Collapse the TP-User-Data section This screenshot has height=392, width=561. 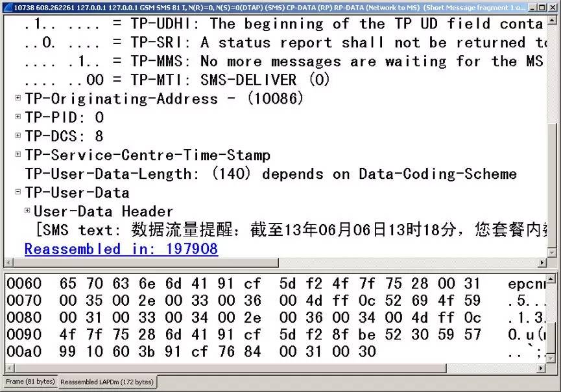18,192
